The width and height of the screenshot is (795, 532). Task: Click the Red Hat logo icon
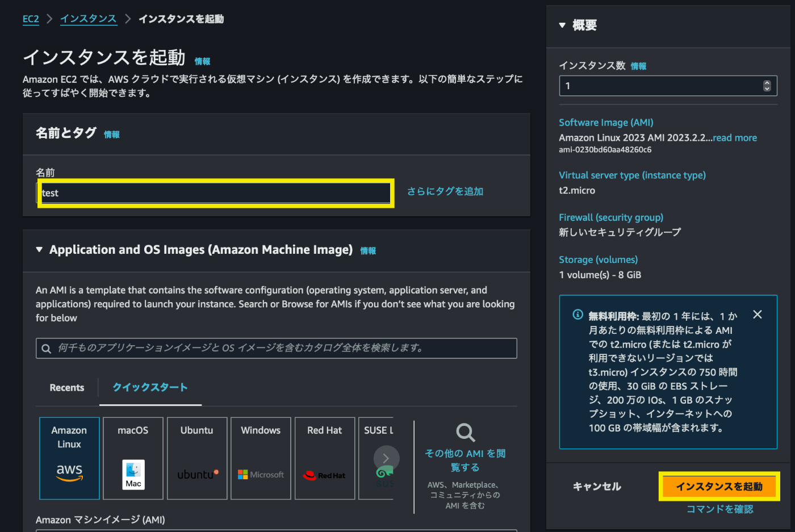(x=324, y=475)
